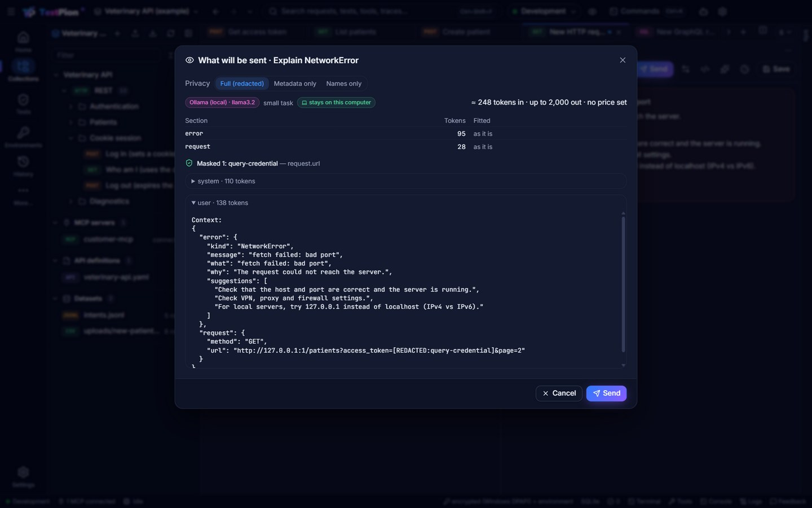This screenshot has width=812, height=508.
Task: Click the 'request.url' masked field label
Action: 303,164
